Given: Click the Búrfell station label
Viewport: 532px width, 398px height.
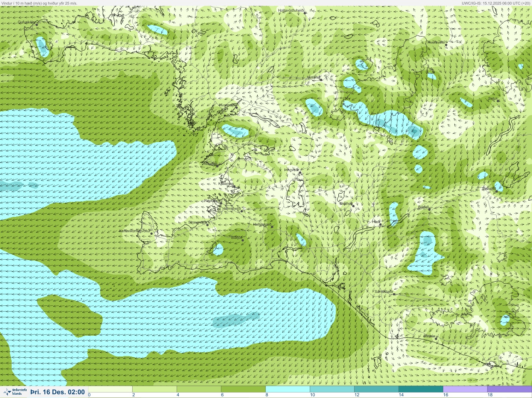Looking at the screenshot, I should [x=423, y=206].
